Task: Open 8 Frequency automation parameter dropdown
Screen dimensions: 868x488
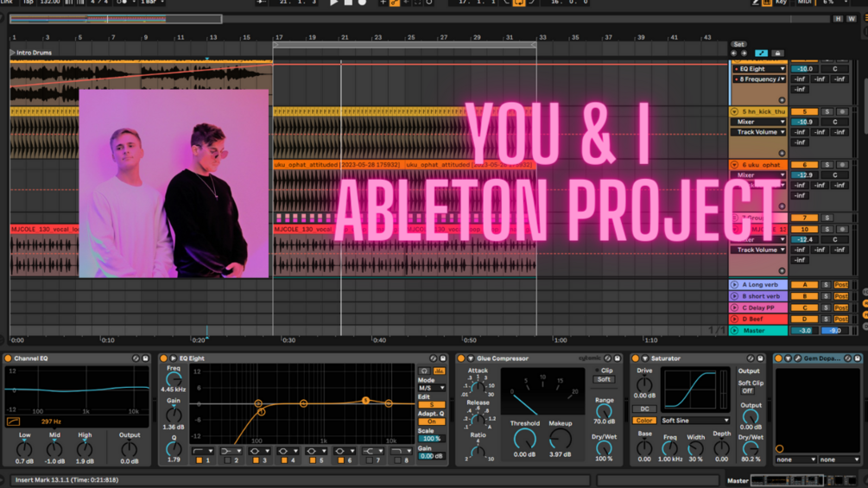Action: (759, 79)
